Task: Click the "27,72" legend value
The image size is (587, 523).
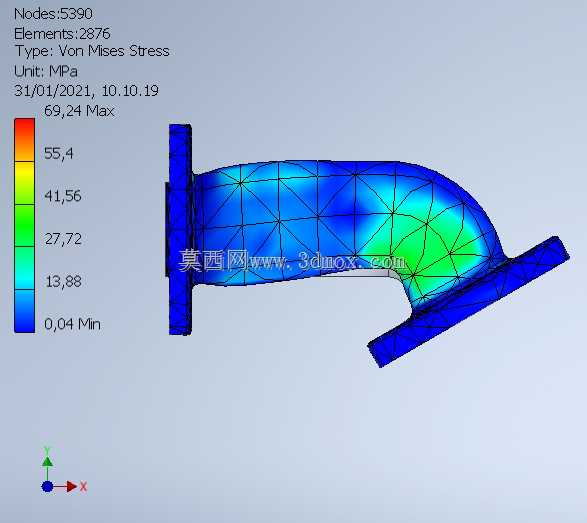Action: click(63, 238)
